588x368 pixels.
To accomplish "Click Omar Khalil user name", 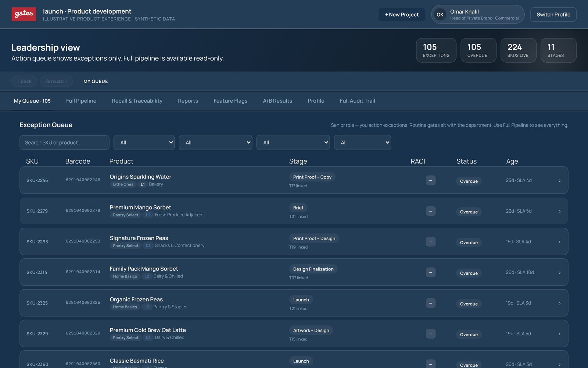I will (465, 12).
